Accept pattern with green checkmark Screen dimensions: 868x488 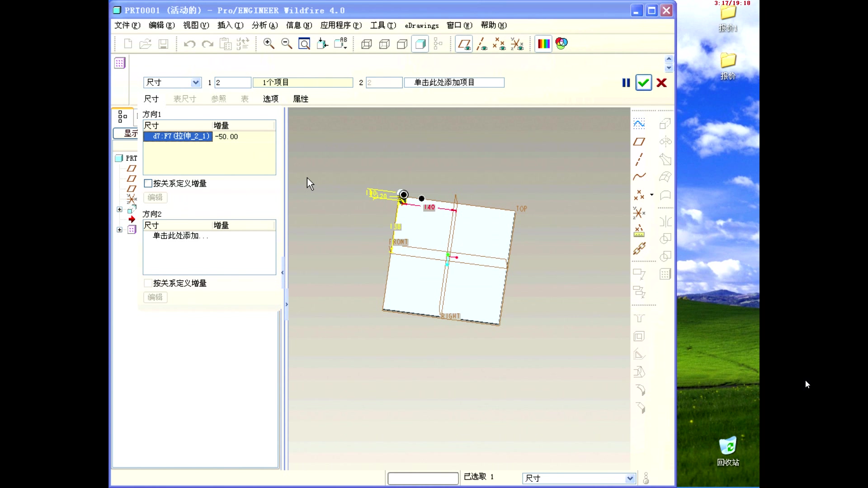643,83
